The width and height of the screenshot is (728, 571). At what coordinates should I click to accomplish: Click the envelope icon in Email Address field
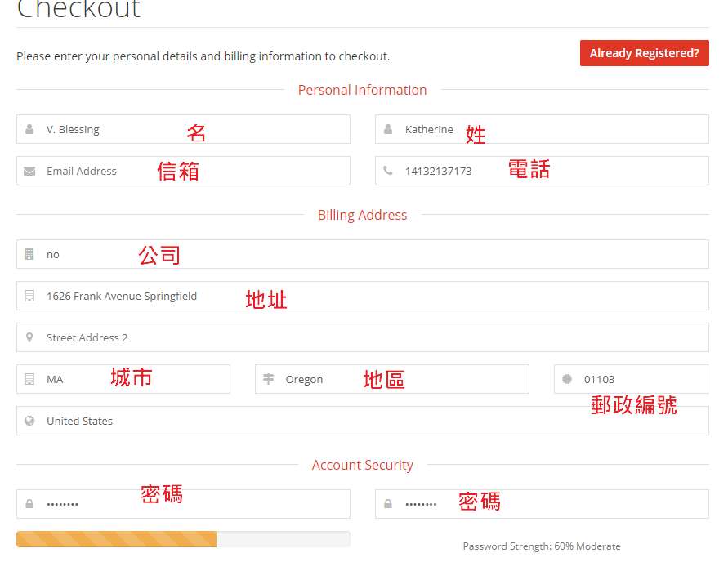[x=29, y=171]
